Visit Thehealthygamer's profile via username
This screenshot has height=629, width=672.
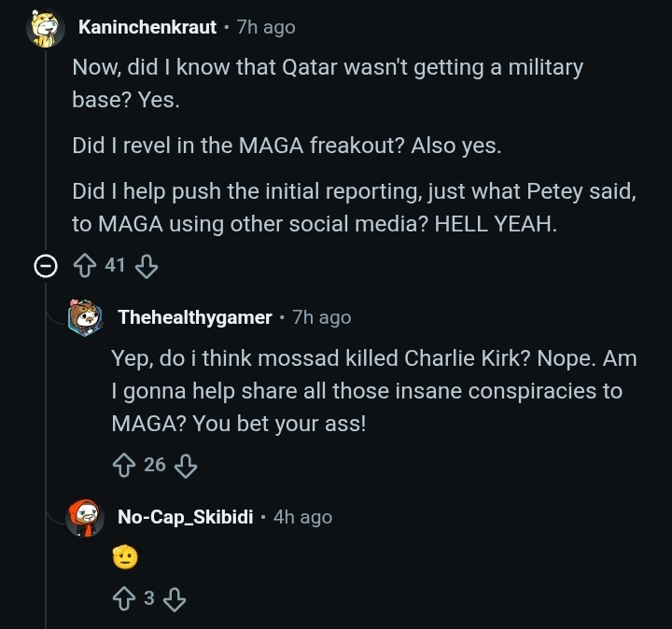pyautogui.click(x=194, y=318)
